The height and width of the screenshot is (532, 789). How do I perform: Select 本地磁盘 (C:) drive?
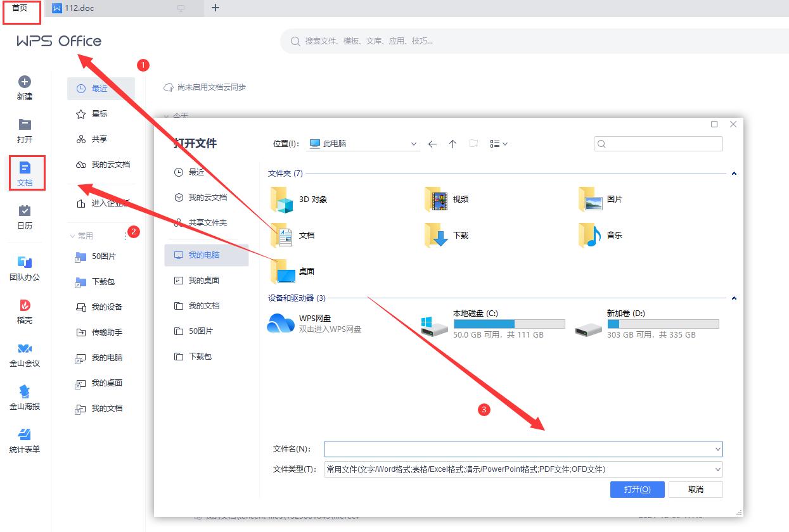(x=493, y=324)
